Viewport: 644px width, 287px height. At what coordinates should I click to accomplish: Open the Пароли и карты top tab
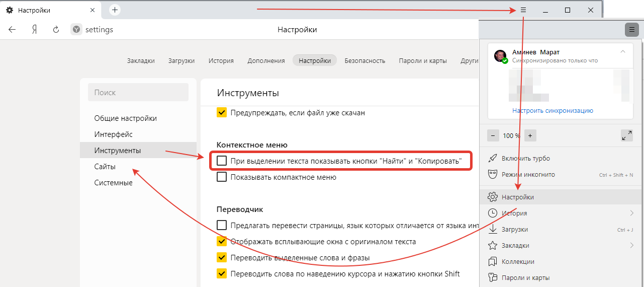coord(423,60)
